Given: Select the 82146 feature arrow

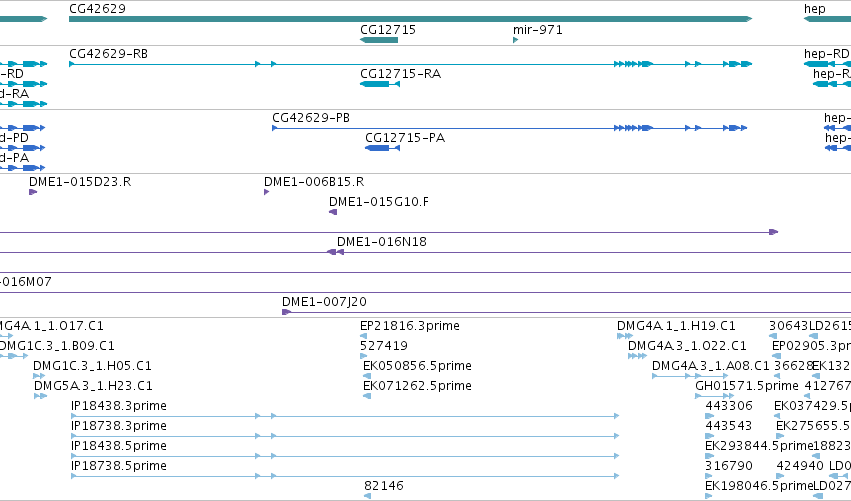Looking at the screenshot, I should (367, 496).
